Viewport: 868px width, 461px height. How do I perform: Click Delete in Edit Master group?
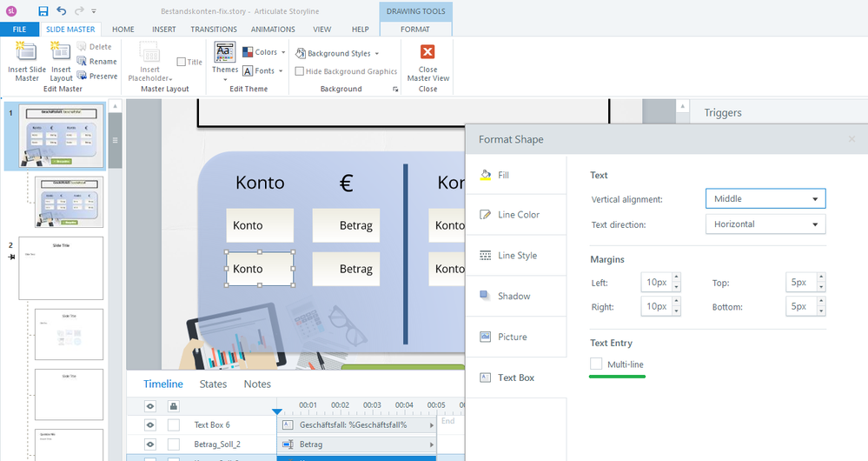coord(94,47)
